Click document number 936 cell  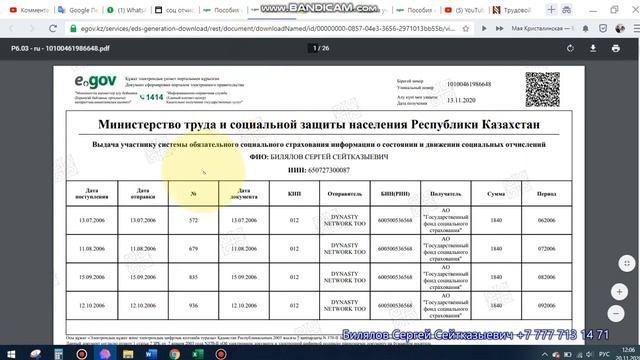tap(193, 305)
